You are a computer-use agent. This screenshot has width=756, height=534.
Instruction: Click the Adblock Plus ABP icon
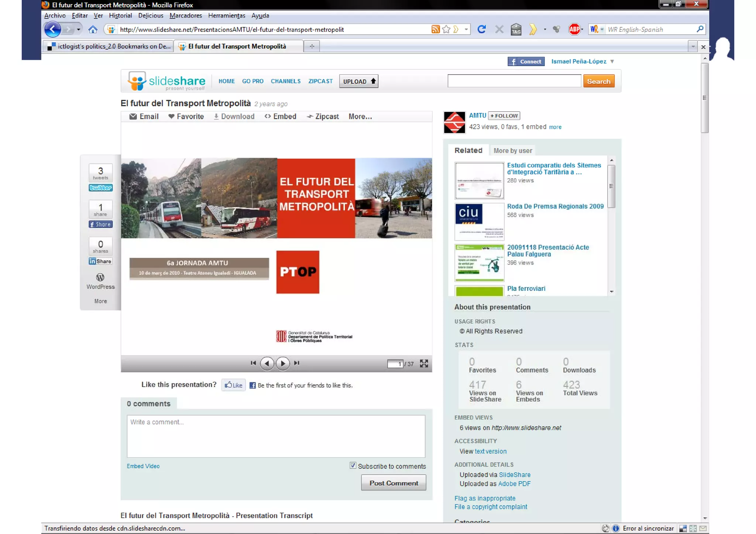point(574,29)
